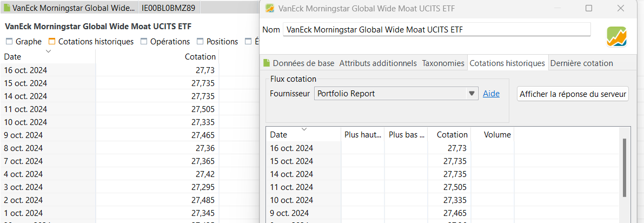Click 27,42 quote value in main table
Image resolution: width=644 pixels, height=223 pixels.
(x=205, y=174)
